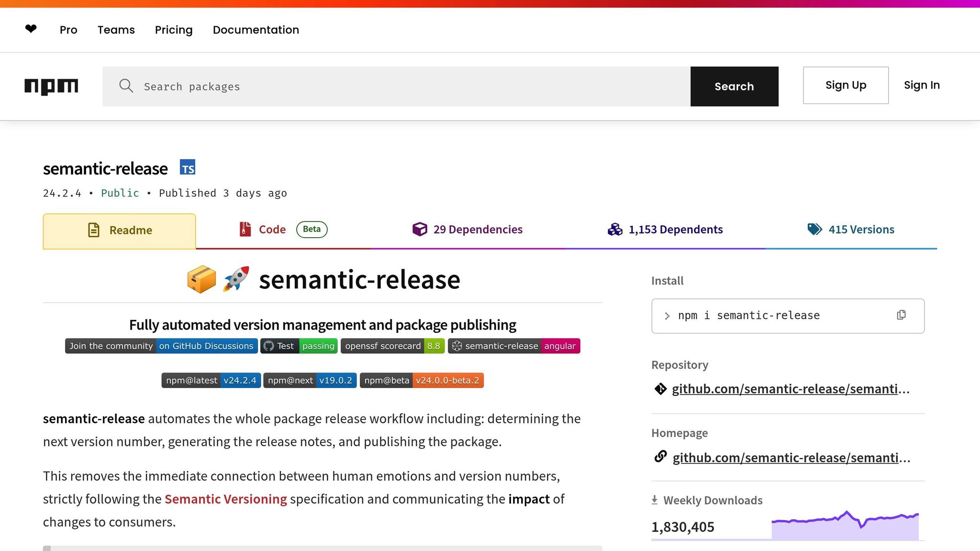This screenshot has height=551, width=980.
Task: Click the TypeScript TS badge icon
Action: click(x=188, y=167)
